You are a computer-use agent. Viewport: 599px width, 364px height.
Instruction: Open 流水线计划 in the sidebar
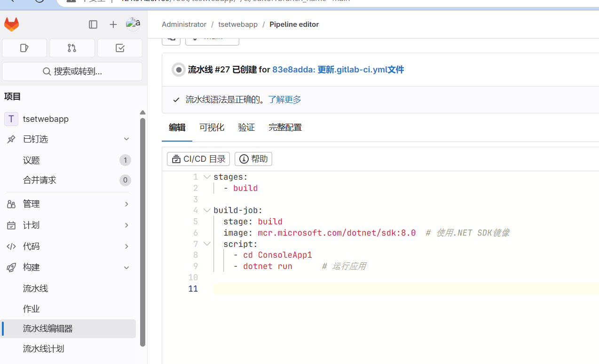tap(69, 349)
